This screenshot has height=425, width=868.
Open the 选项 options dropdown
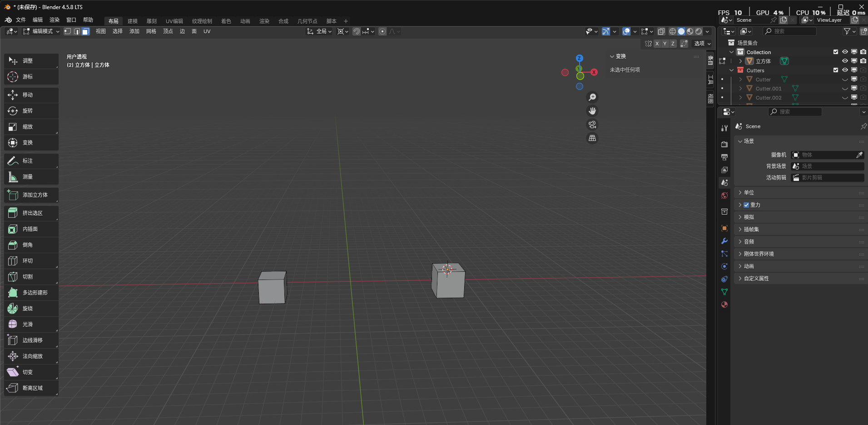pyautogui.click(x=702, y=44)
